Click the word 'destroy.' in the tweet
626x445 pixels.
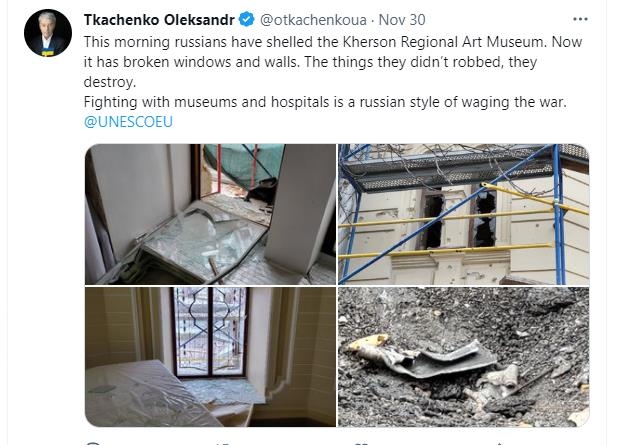[110, 82]
